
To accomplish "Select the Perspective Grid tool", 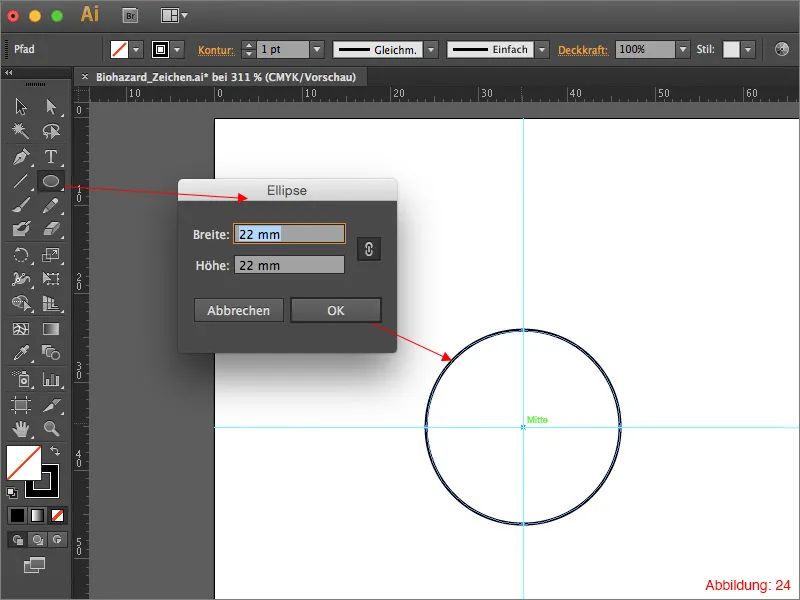I will [51, 303].
